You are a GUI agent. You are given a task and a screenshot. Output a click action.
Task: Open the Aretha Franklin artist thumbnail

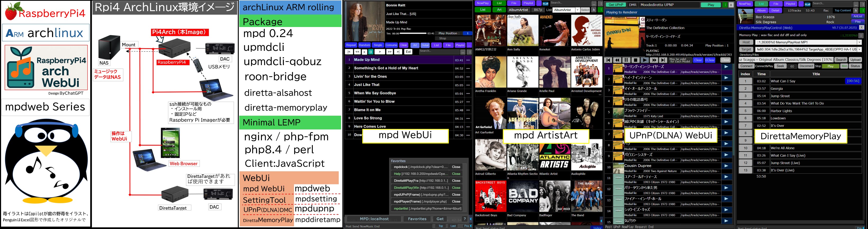[x=491, y=72]
